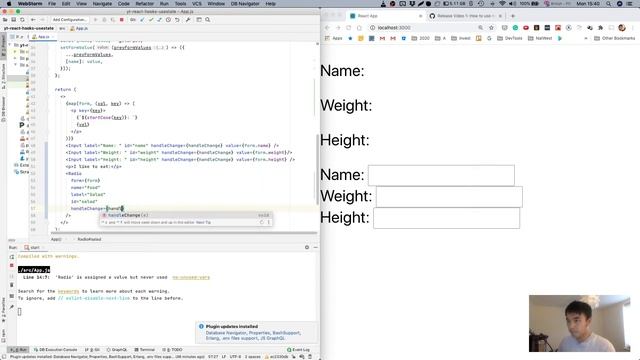Open macOS Spotlight search icon
This screenshot has height=360, width=640.
[609, 4]
